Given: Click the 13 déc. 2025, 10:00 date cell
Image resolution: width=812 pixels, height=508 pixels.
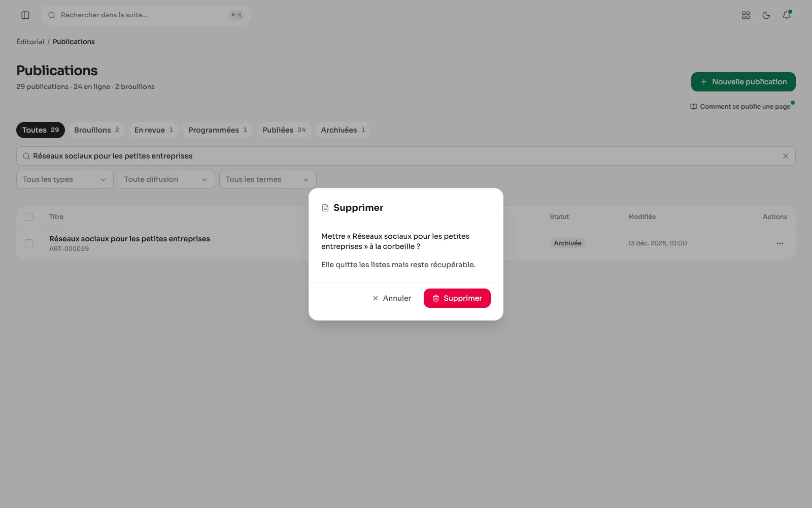Looking at the screenshot, I should 658,243.
